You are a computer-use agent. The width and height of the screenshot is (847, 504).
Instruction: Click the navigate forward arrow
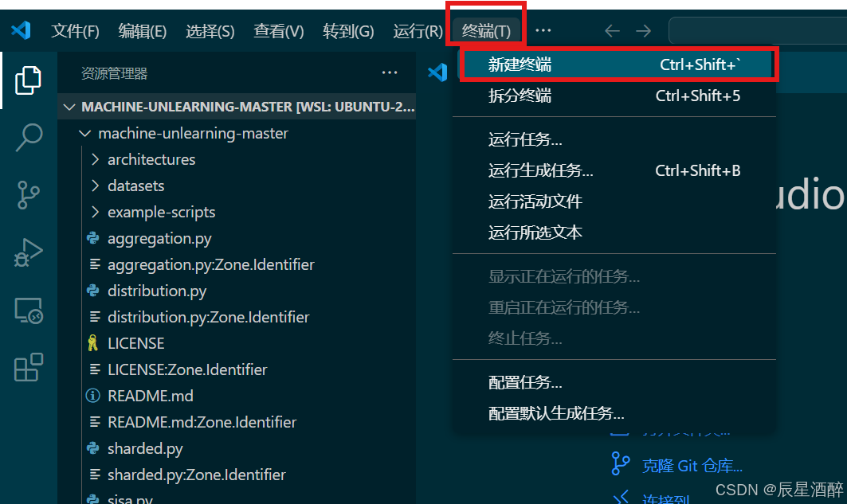643,30
